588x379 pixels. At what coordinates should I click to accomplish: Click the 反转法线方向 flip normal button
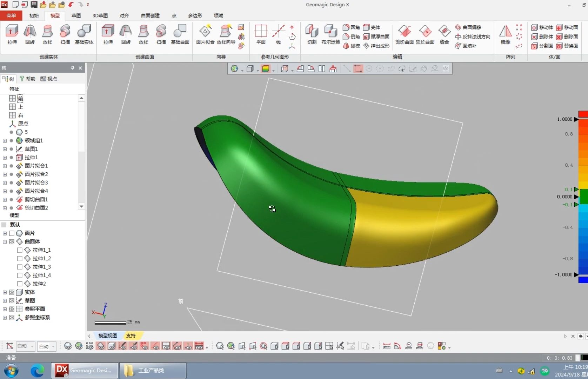[x=472, y=36]
